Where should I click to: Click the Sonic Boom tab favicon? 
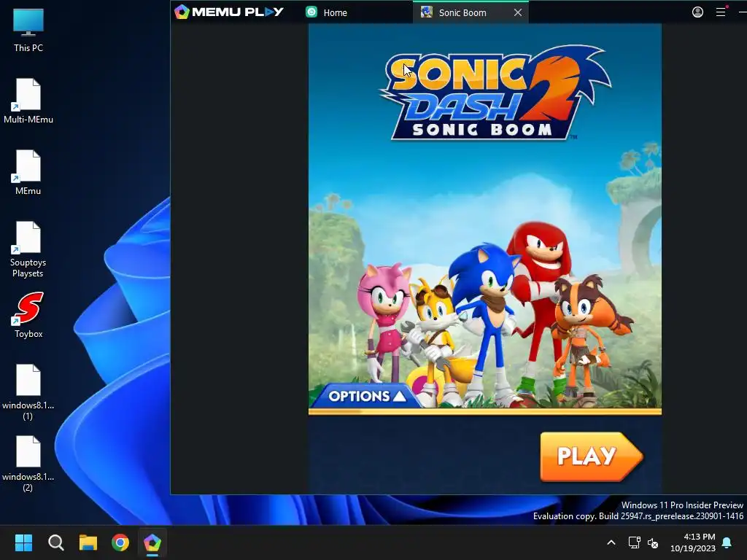pos(426,12)
